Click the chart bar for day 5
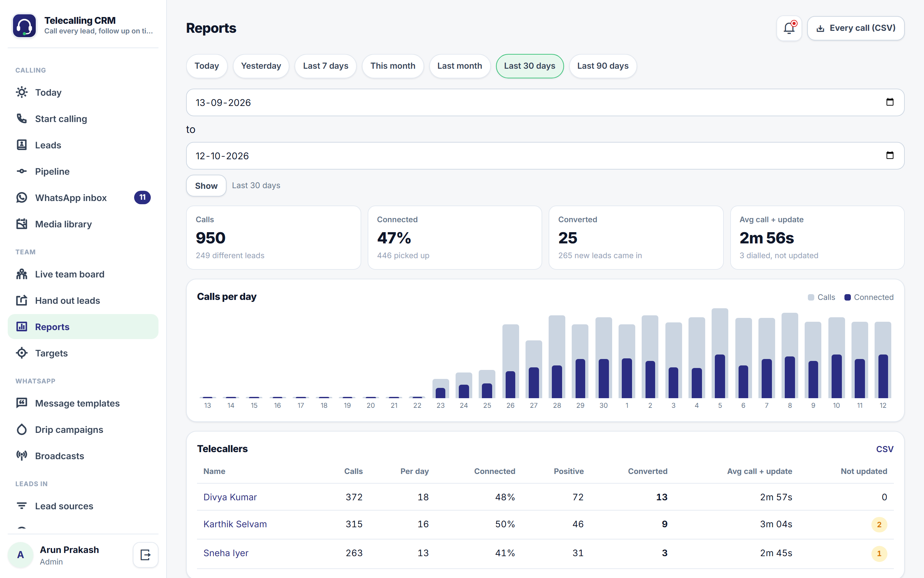Viewport: 924px width, 578px height. tap(720, 353)
